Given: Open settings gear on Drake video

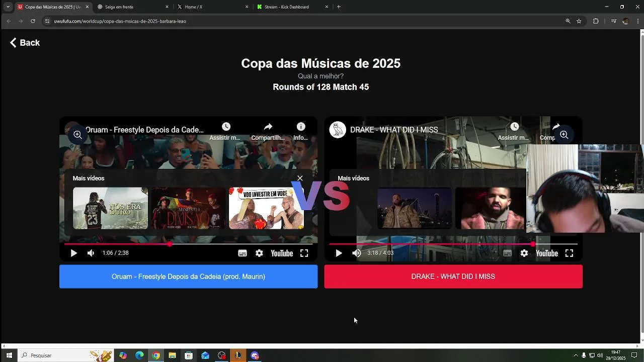Looking at the screenshot, I should pos(524,253).
